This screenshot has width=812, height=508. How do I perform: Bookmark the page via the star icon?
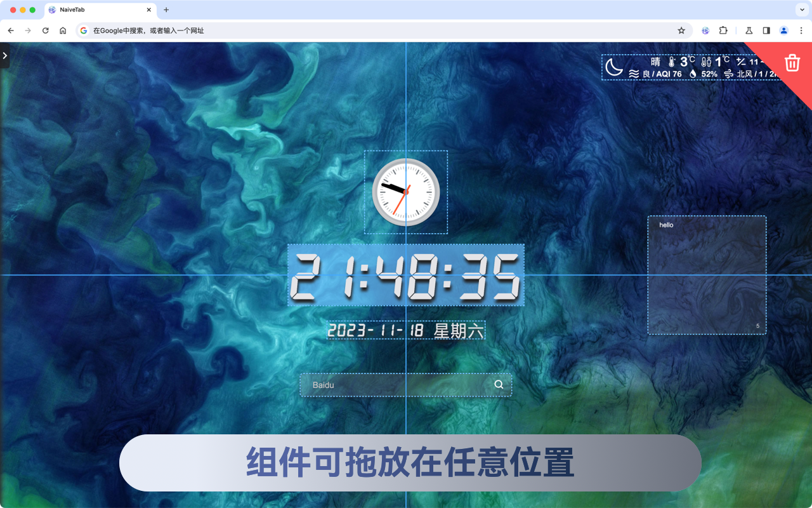coord(681,30)
